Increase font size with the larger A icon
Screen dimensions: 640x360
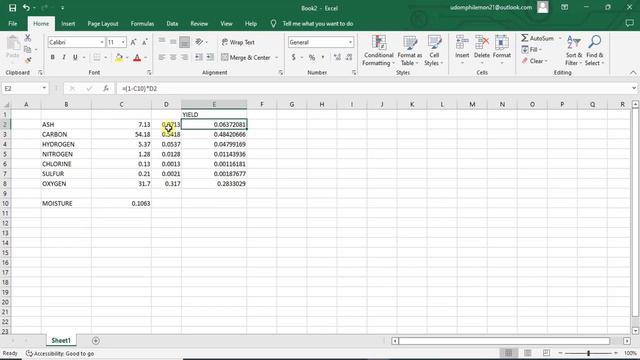133,42
